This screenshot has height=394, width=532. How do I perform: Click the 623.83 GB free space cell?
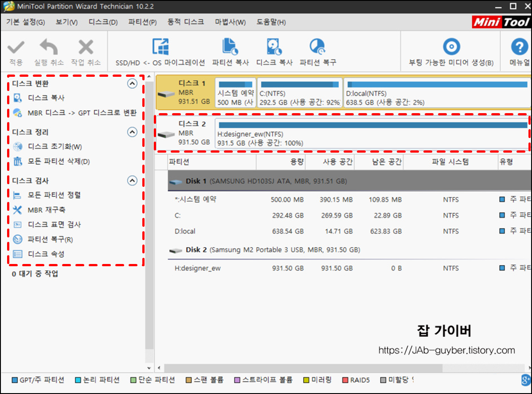point(385,231)
